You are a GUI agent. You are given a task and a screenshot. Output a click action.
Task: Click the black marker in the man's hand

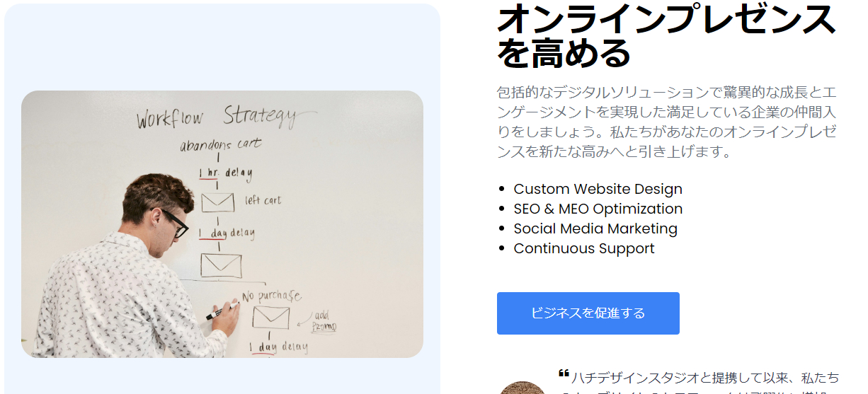tap(222, 311)
